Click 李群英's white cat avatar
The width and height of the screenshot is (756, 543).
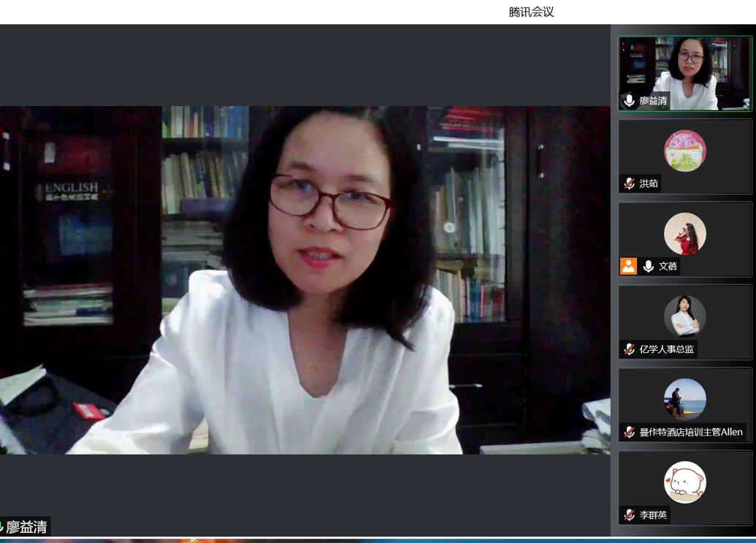[x=684, y=482]
